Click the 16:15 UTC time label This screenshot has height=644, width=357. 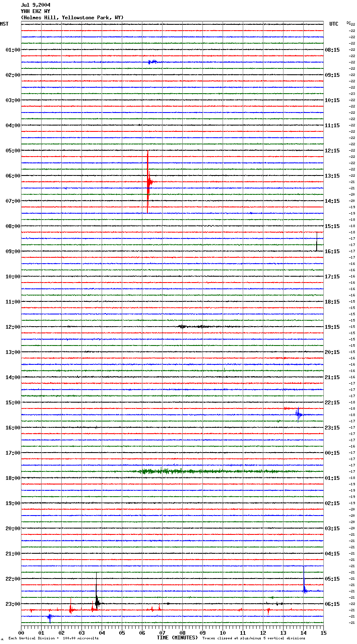click(332, 251)
